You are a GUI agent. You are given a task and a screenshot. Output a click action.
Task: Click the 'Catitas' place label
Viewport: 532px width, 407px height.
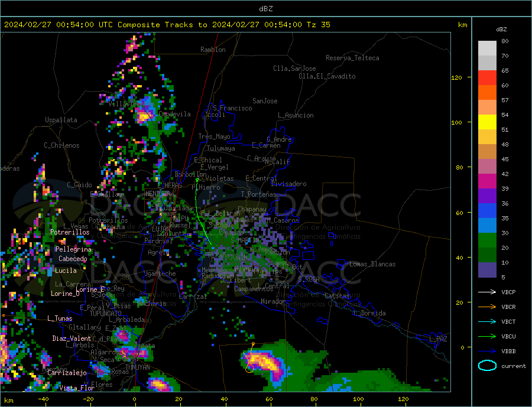337,296
